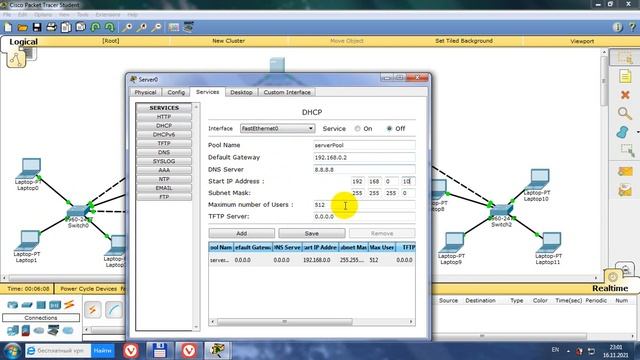The image size is (640, 360).
Task: Save using the floppy toolbar icon
Action: 37,27
